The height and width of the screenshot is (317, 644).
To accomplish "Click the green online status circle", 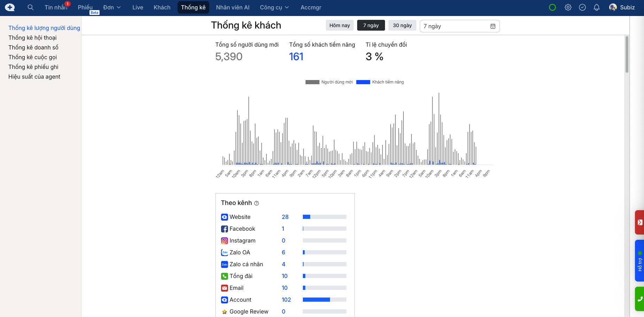I will click(x=552, y=7).
